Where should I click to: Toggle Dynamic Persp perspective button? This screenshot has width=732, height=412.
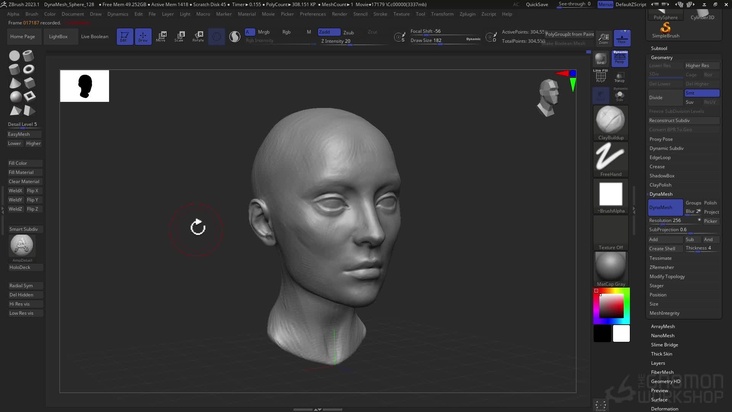pyautogui.click(x=620, y=58)
